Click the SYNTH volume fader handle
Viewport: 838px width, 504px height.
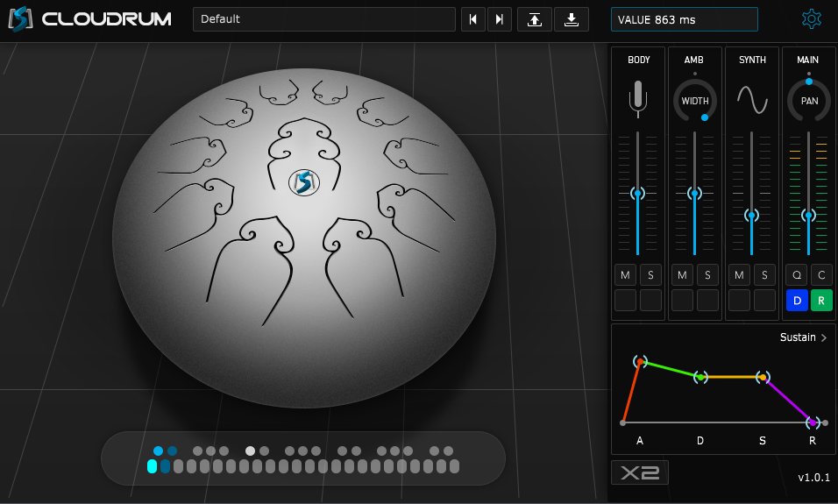click(x=751, y=216)
